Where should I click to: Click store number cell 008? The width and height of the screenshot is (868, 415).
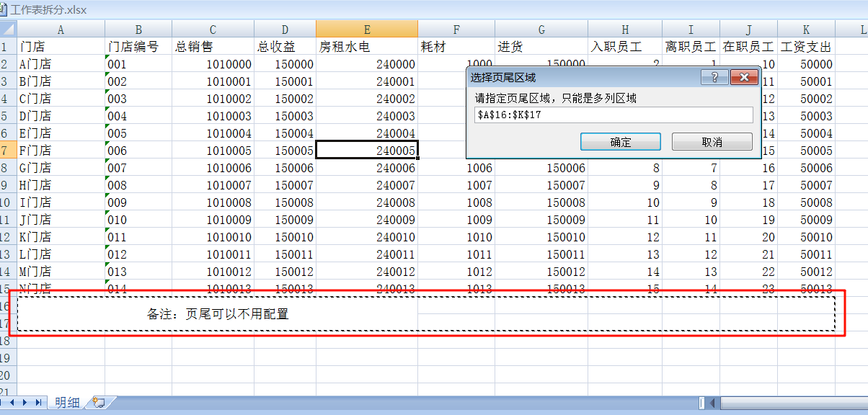click(138, 185)
